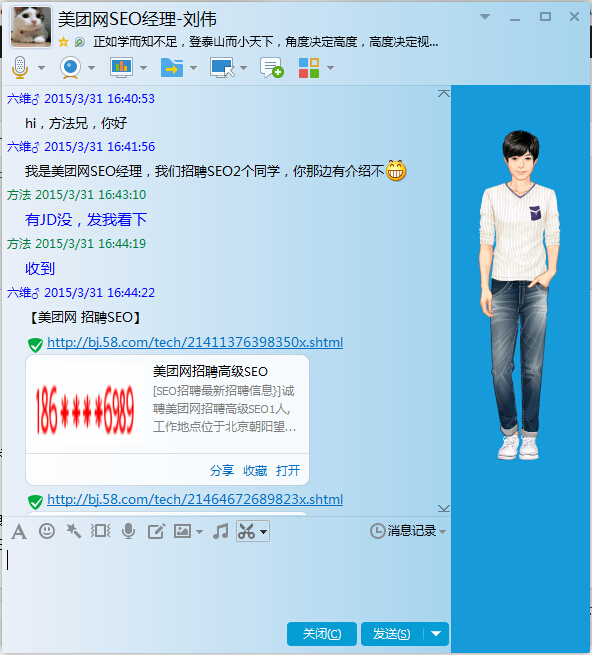Expand send file options arrow
The width and height of the screenshot is (592, 655).
193,68
